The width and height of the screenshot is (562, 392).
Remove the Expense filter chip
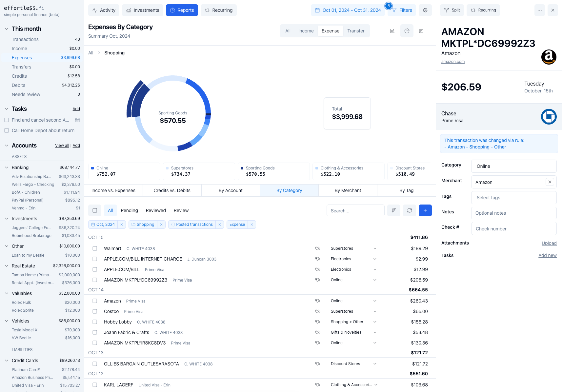[251, 225]
